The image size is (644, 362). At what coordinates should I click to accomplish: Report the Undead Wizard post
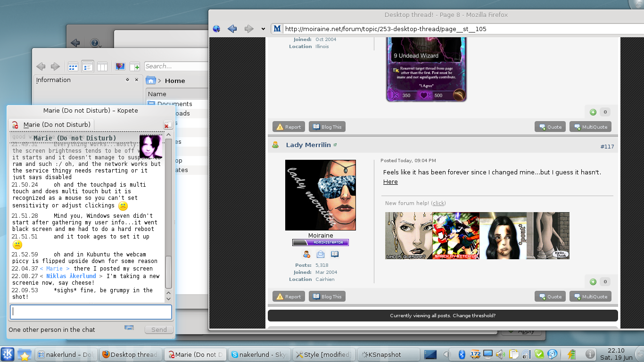coord(289,127)
